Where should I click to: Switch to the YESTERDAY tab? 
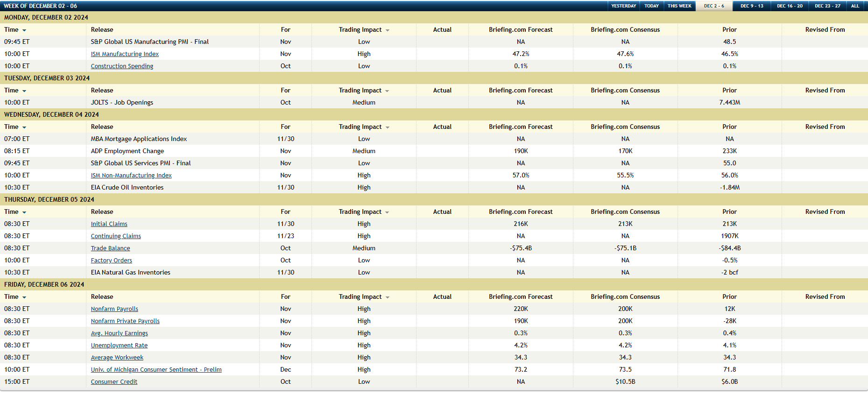coord(623,6)
